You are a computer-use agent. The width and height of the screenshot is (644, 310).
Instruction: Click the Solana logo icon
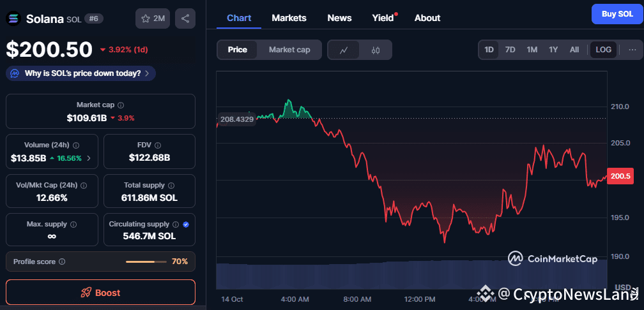[14, 18]
